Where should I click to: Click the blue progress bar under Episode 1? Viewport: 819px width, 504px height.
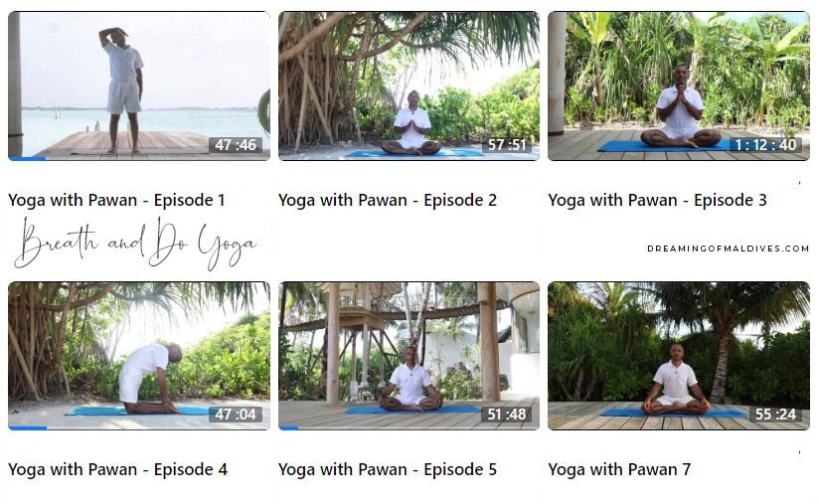(27, 158)
